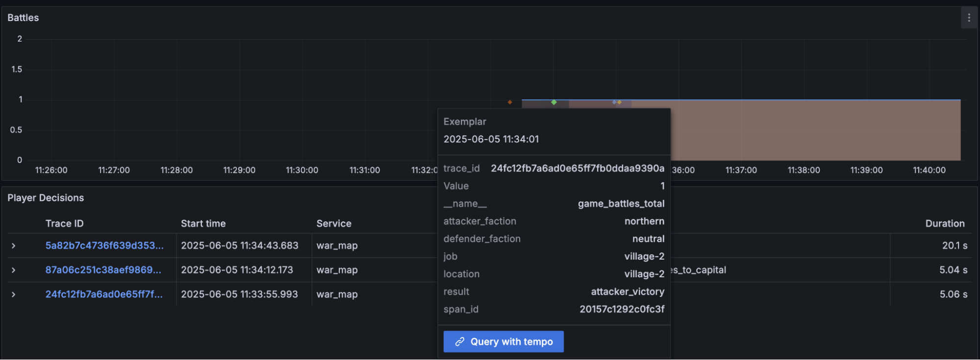Click the exemplar timestamp 2025-06-05 11:34:01

[491, 139]
